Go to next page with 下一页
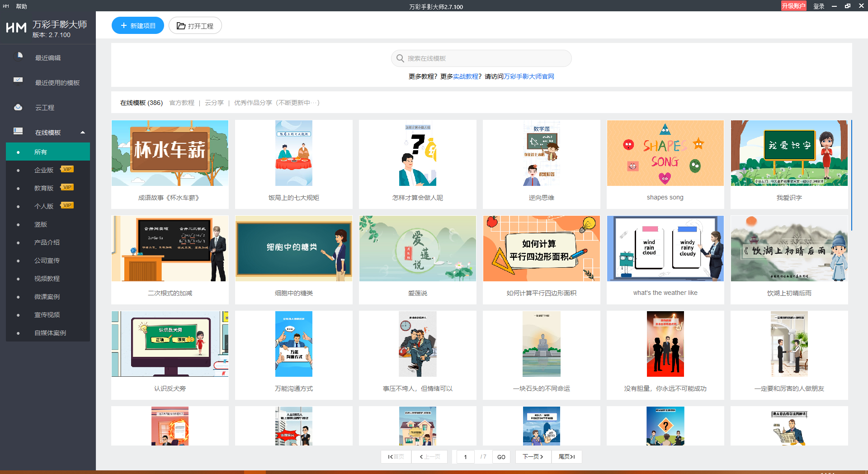The width and height of the screenshot is (868, 474). pos(533,457)
